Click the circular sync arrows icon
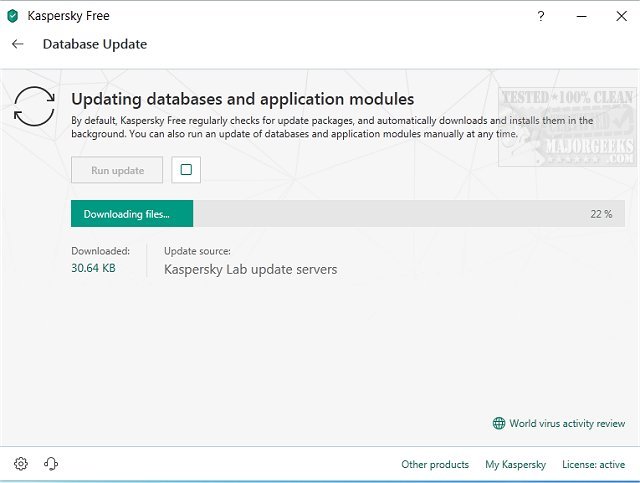Image resolution: width=640 pixels, height=483 pixels. 34,106
